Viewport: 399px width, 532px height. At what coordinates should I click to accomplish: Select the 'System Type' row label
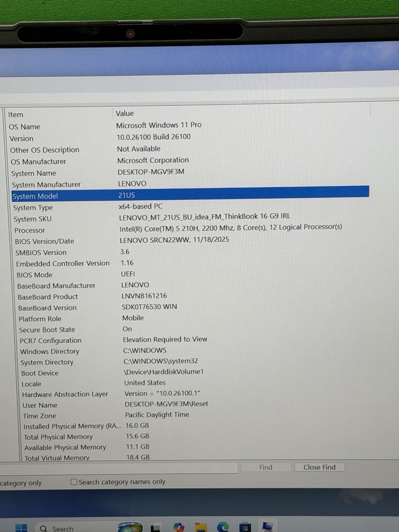coord(33,208)
